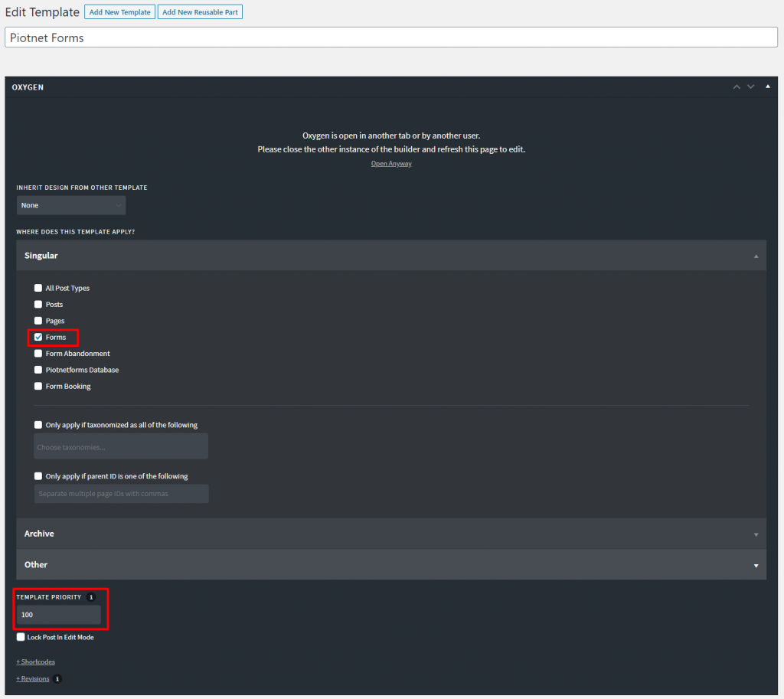Click the move Oxygen panel up arrow
The height and width of the screenshot is (699, 784).
tap(737, 87)
